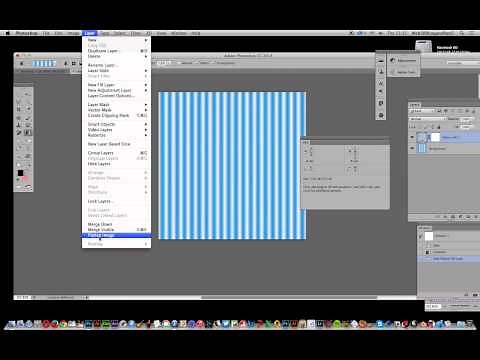The height and width of the screenshot is (360, 480).
Task: Select the top layer's white mask thumbnail
Action: pyautogui.click(x=435, y=137)
